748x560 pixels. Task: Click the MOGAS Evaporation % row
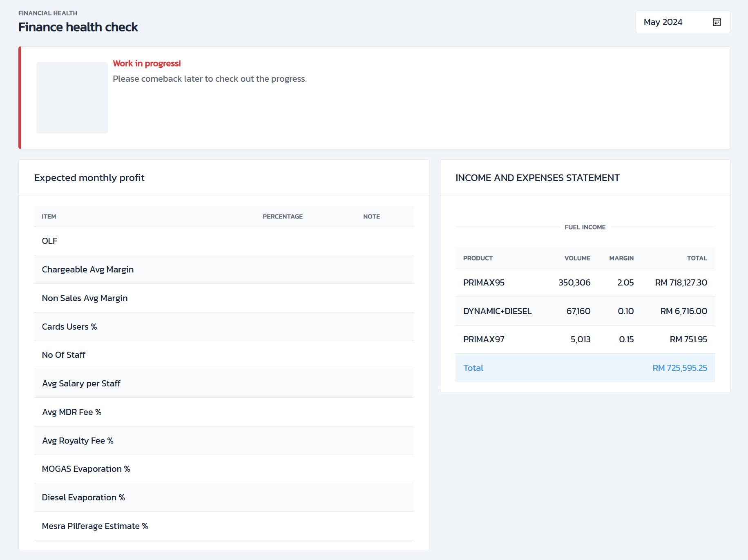click(x=223, y=469)
